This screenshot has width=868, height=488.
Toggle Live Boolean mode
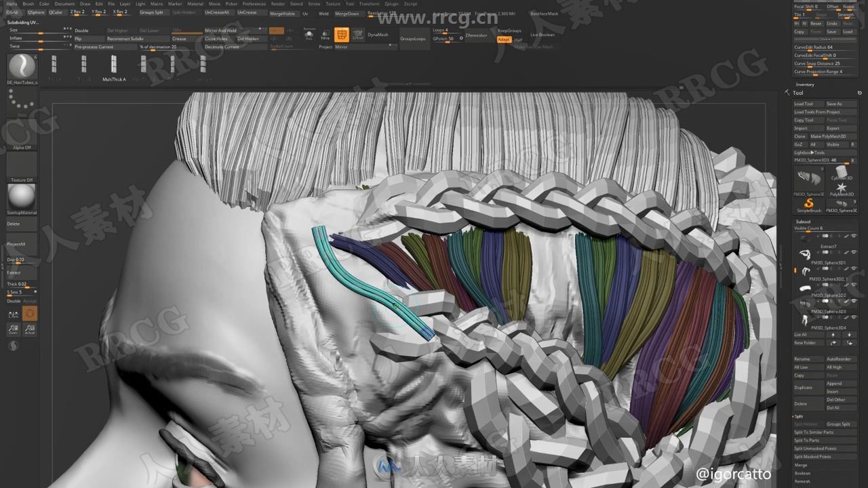click(542, 35)
